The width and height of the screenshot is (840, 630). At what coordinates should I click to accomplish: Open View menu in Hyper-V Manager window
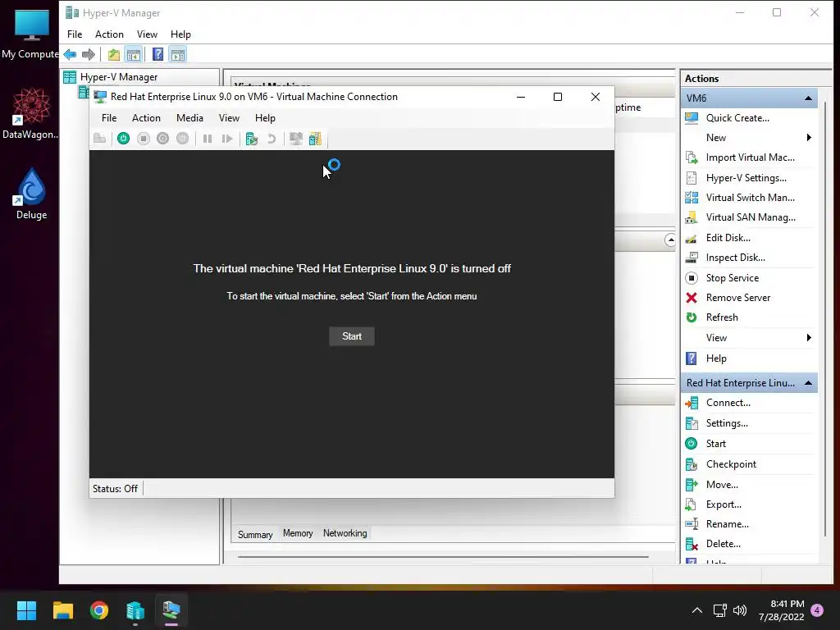[147, 34]
